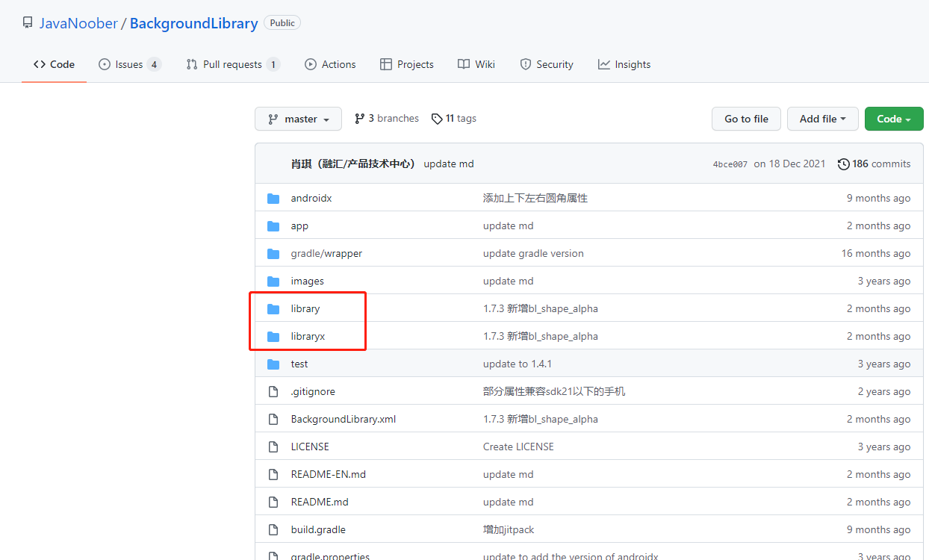View the 3 branches link
The width and height of the screenshot is (929, 560).
[387, 119]
